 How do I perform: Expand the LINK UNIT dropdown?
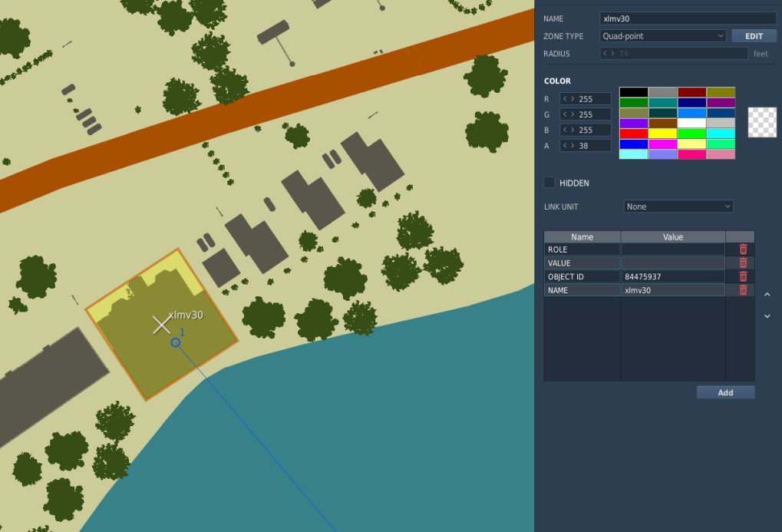click(678, 206)
